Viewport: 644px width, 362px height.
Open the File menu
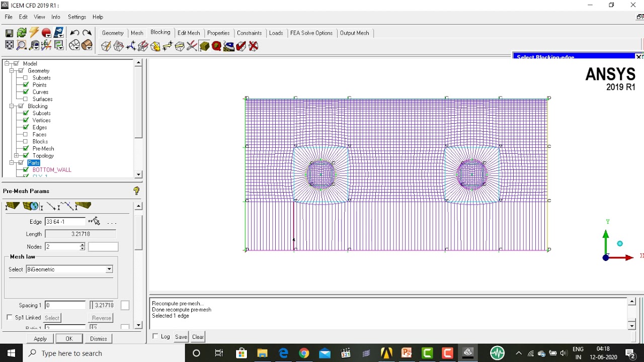point(9,17)
